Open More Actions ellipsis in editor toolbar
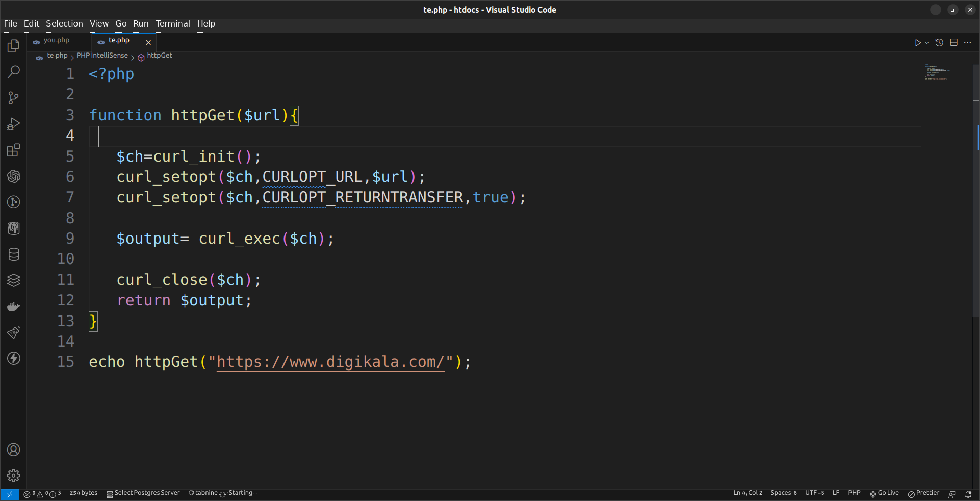The height and width of the screenshot is (501, 980). click(x=968, y=43)
